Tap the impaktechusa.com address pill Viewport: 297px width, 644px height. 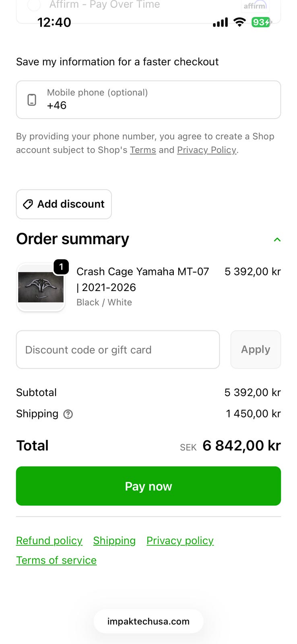click(148, 621)
